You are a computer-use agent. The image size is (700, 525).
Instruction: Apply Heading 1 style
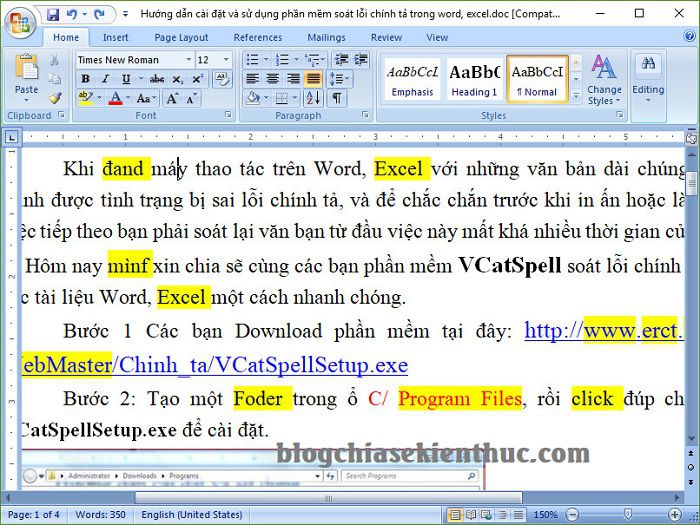point(474,79)
